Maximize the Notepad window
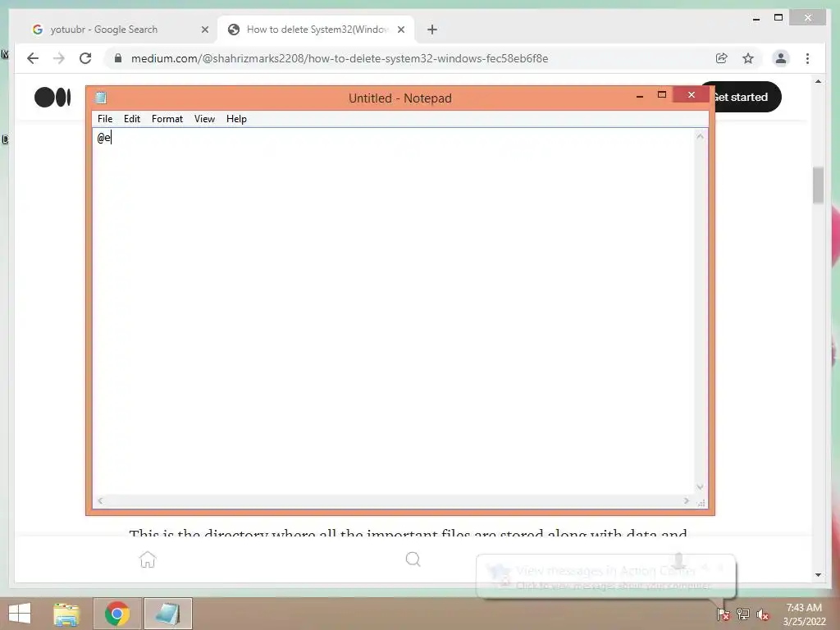The width and height of the screenshot is (840, 630). tap(662, 95)
